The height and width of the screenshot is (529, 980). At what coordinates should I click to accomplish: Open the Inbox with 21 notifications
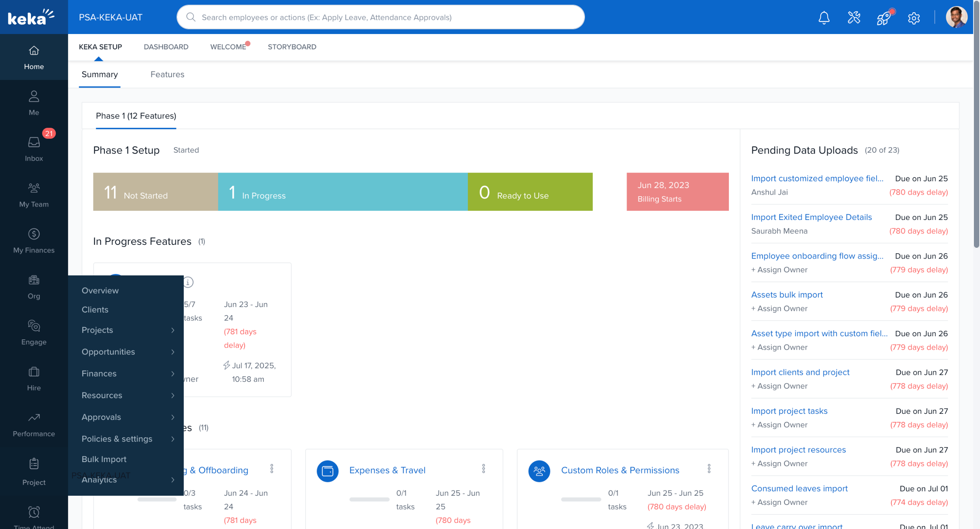(34, 149)
